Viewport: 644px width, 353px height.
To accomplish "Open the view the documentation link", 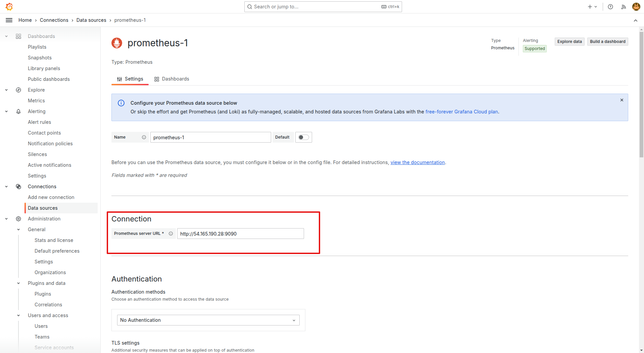I will (417, 162).
